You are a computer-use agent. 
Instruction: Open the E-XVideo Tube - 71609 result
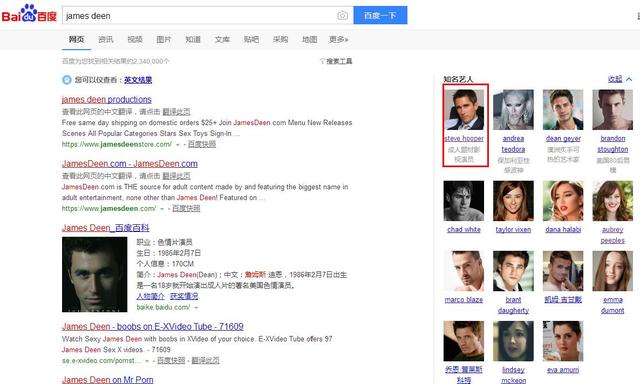(x=153, y=327)
